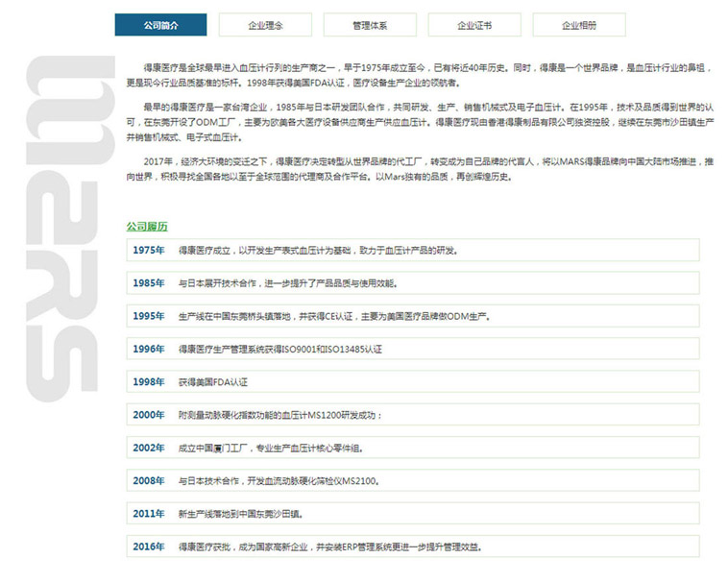Go to the 企业证书 tab

tap(474, 25)
